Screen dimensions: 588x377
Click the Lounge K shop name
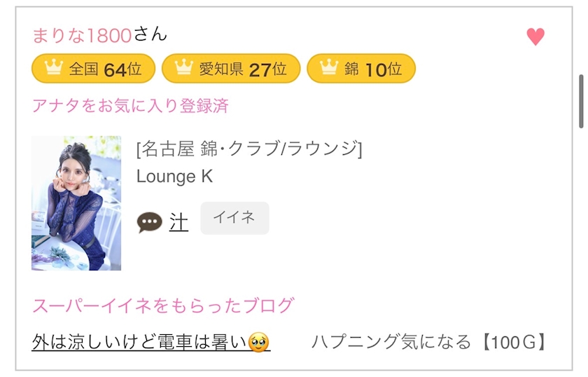coord(174,176)
